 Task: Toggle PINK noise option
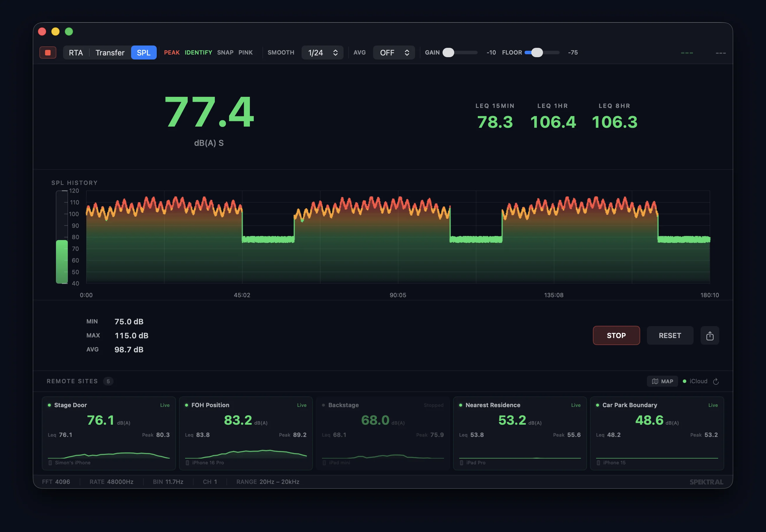pyautogui.click(x=246, y=53)
